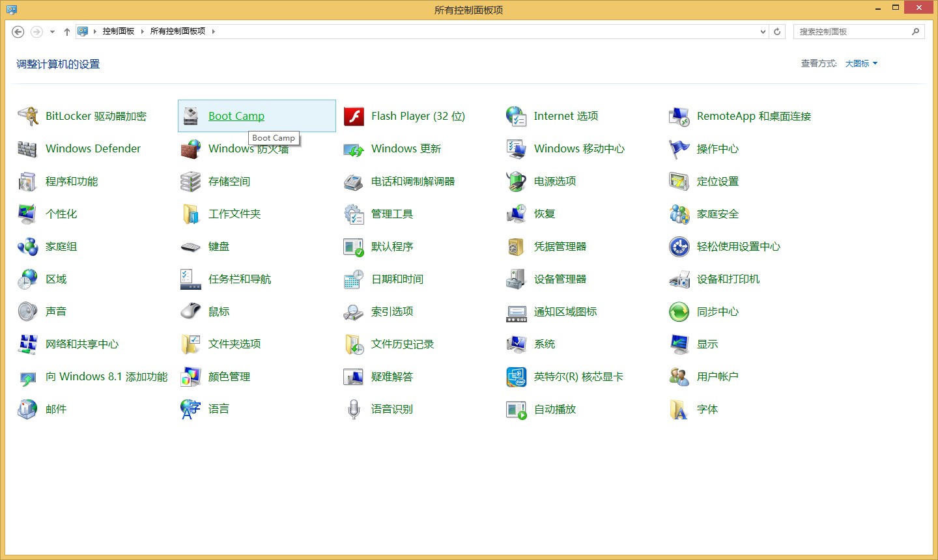938x560 pixels.
Task: Open the 用户帐户 link
Action: [x=718, y=376]
